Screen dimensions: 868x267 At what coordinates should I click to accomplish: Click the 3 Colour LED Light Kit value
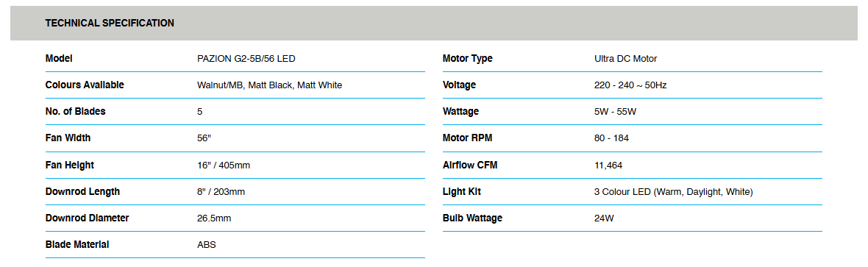673,192
